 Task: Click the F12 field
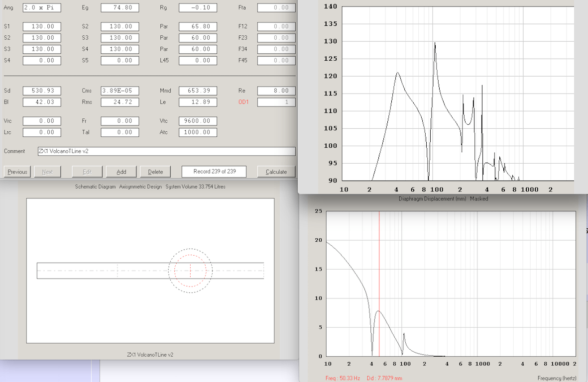point(276,26)
